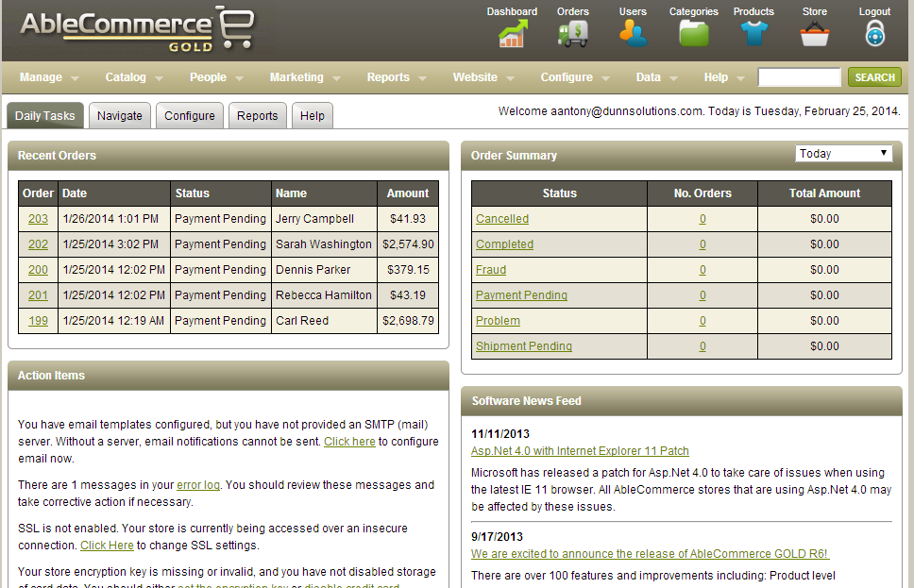Viewport: 914px width, 588px height.
Task: Switch to the Reports tab
Action: pyautogui.click(x=257, y=116)
